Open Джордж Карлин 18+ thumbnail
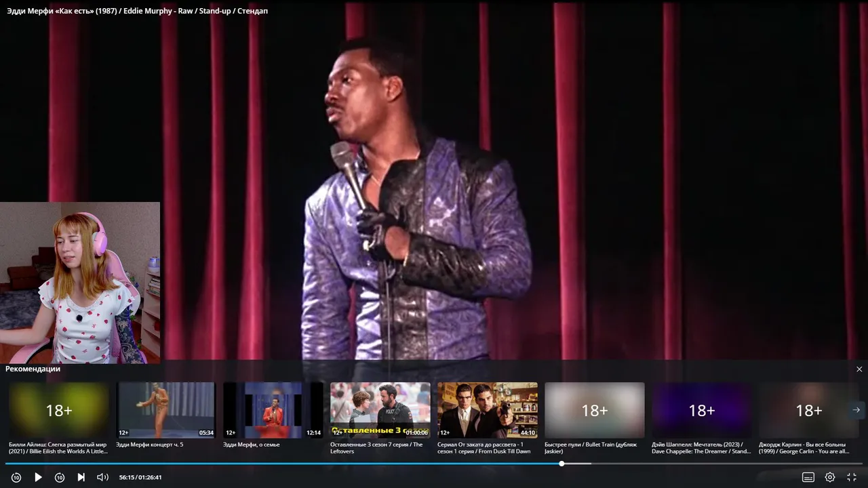This screenshot has width=868, height=488. [809, 410]
